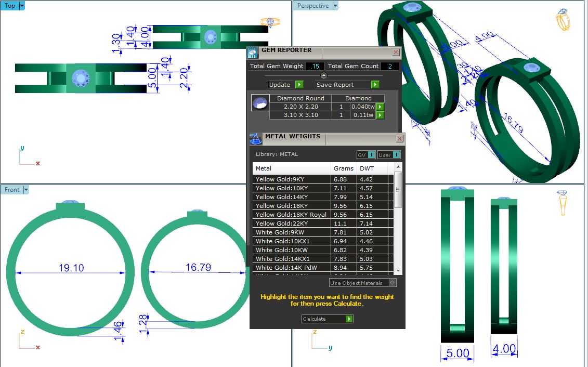Collapse Gem Reporter with the round arrow
The width and height of the screenshot is (588, 367).
pyautogui.click(x=324, y=76)
